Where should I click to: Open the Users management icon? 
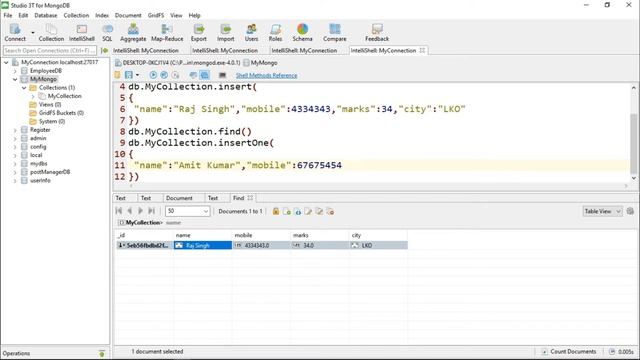tap(251, 32)
